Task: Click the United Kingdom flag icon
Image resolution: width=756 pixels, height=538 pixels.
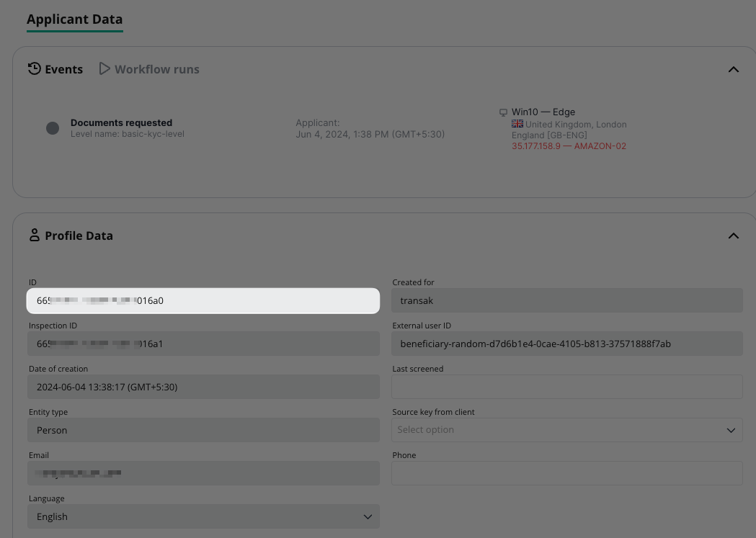Action: point(517,124)
